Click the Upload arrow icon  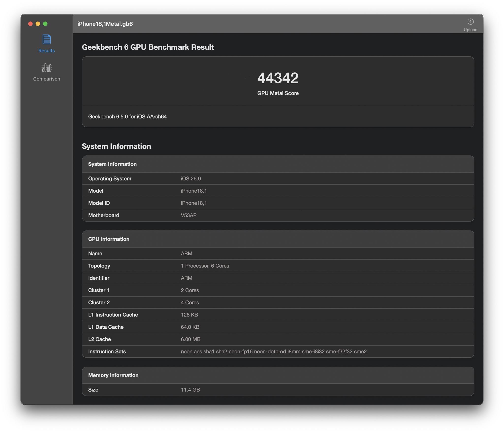coord(470,22)
